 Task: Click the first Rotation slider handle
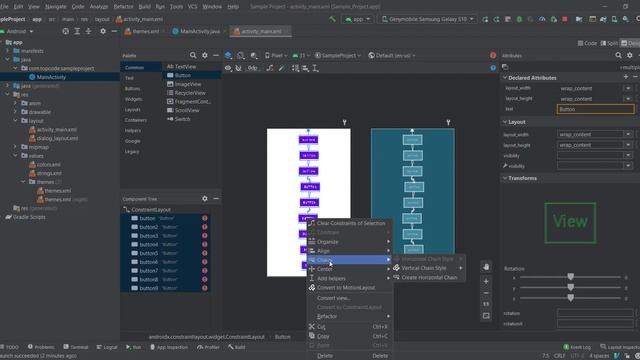click(571, 277)
